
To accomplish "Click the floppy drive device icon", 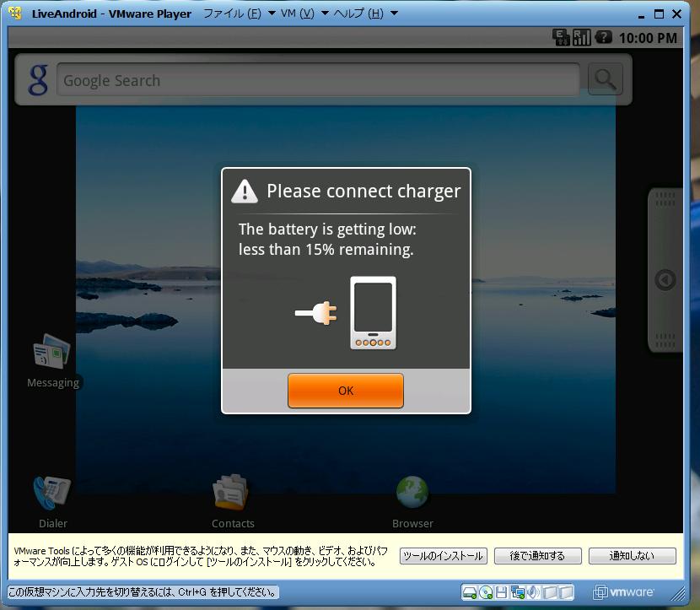I will [501, 592].
